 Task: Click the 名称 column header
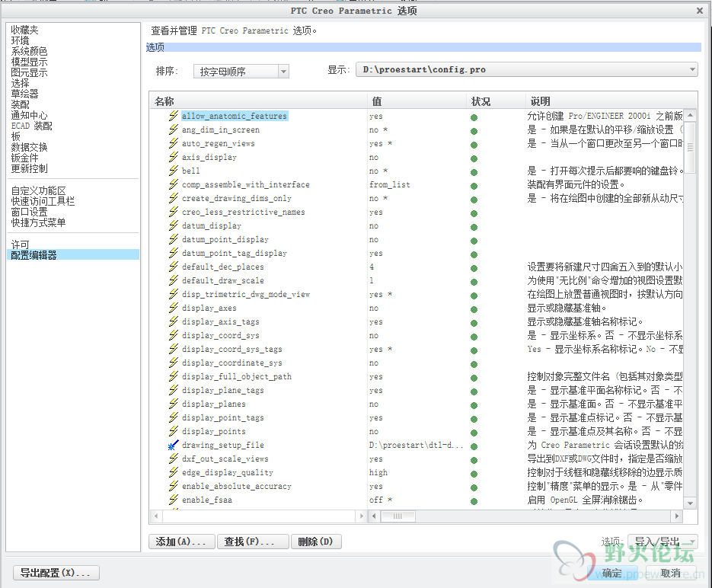(258, 101)
